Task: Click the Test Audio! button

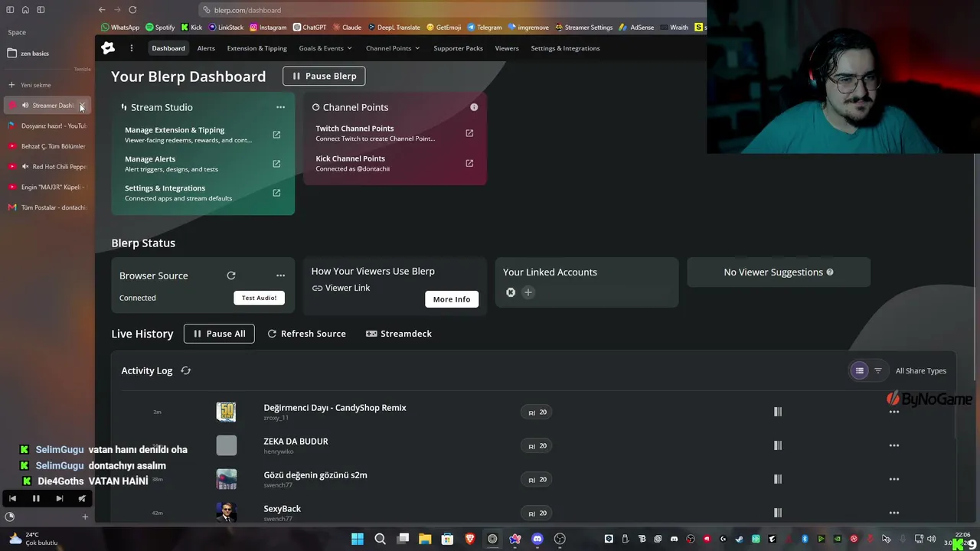Action: click(x=259, y=298)
